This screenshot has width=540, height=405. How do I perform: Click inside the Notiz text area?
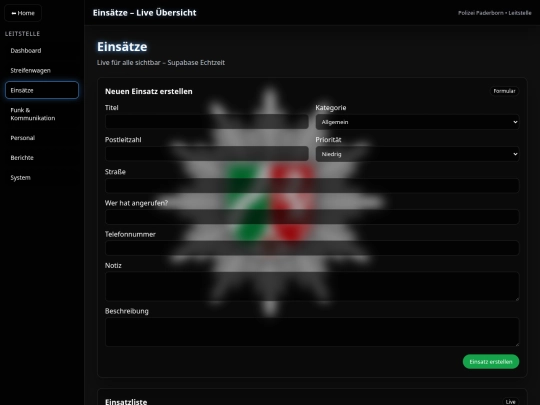coord(312,287)
